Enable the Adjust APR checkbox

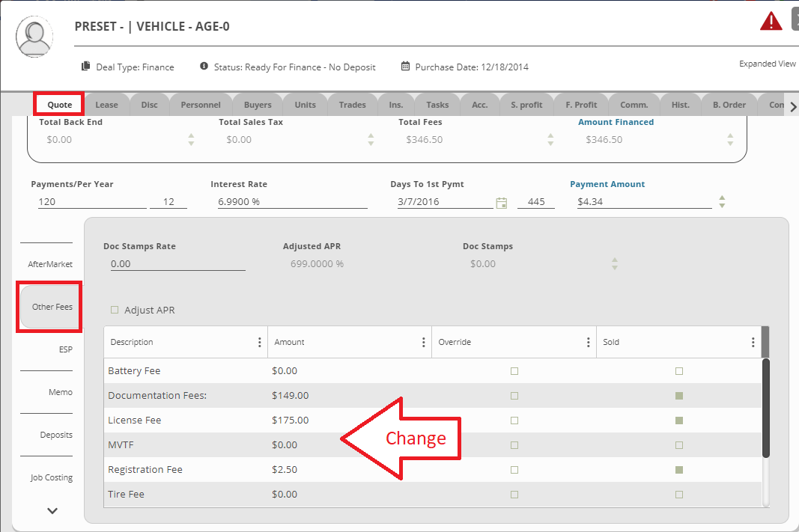click(115, 310)
